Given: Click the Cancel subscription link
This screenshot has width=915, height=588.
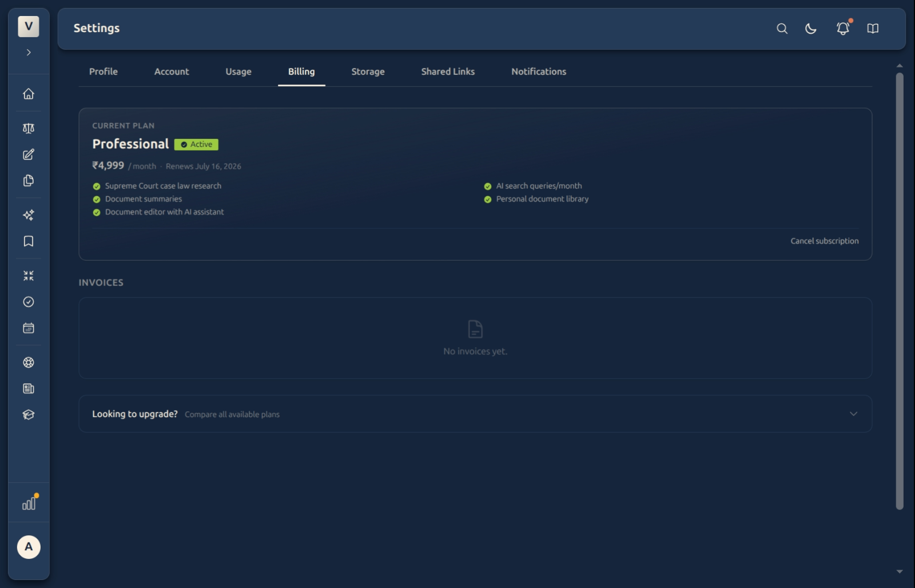Looking at the screenshot, I should point(824,241).
